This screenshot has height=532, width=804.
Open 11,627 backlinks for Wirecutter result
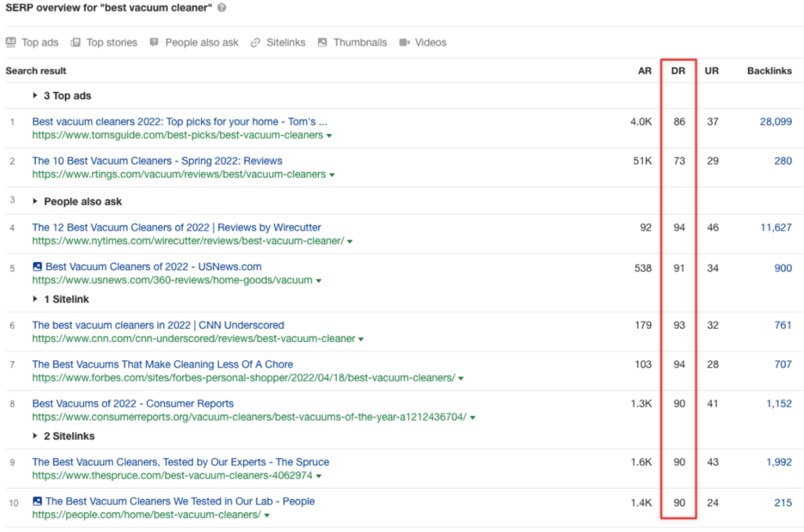(776, 227)
